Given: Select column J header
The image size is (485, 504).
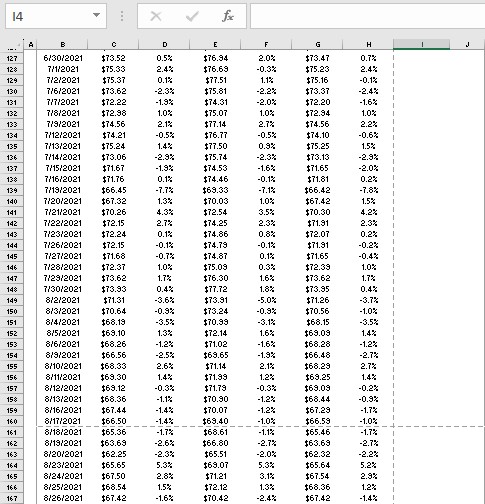Looking at the screenshot, I should [x=467, y=44].
